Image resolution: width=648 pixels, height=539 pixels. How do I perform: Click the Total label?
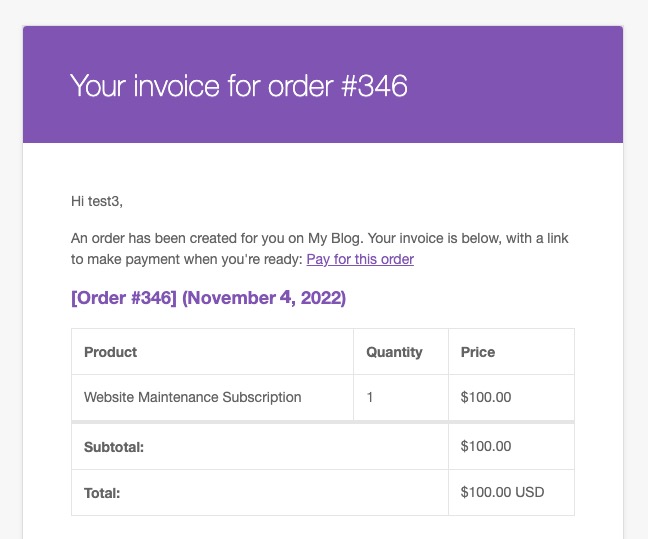103,493
